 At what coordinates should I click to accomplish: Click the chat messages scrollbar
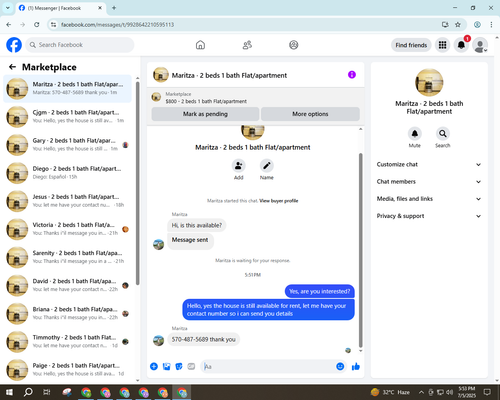click(x=360, y=250)
